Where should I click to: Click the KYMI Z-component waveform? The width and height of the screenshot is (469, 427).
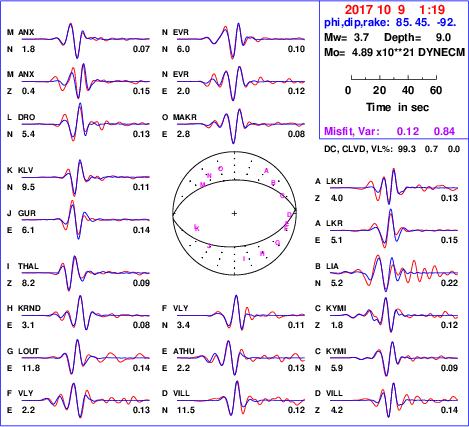pos(394,315)
